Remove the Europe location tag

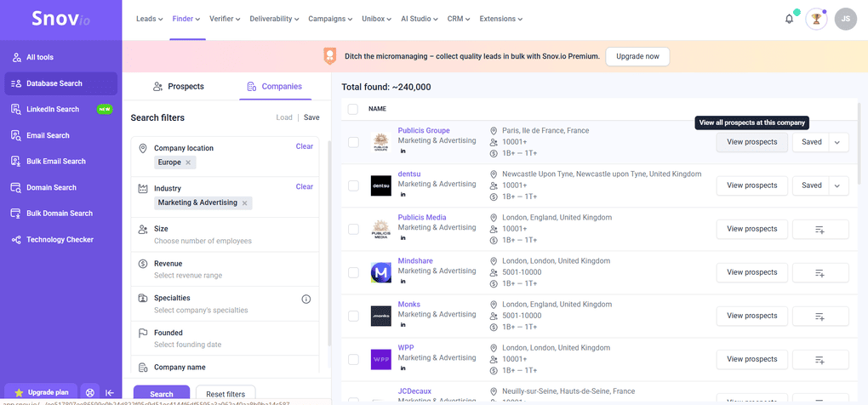[x=188, y=163]
